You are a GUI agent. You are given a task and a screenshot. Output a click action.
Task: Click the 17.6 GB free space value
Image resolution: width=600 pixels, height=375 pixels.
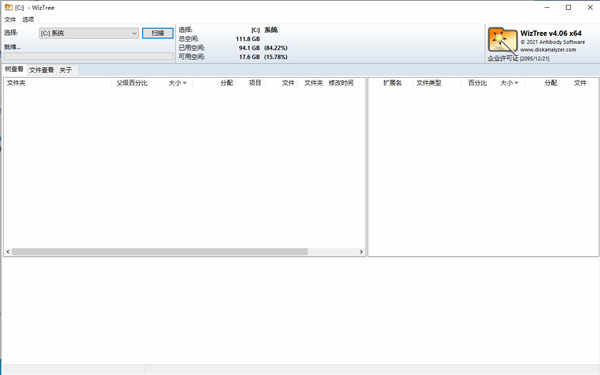tap(249, 57)
